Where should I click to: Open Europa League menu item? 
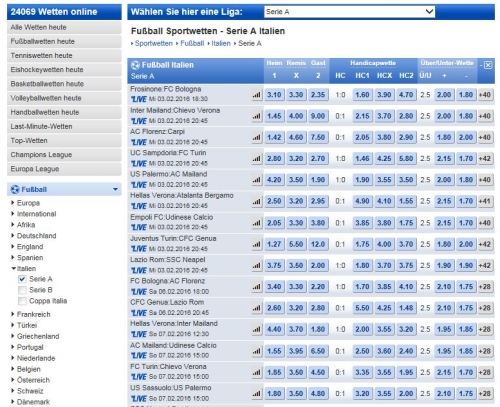(x=64, y=169)
